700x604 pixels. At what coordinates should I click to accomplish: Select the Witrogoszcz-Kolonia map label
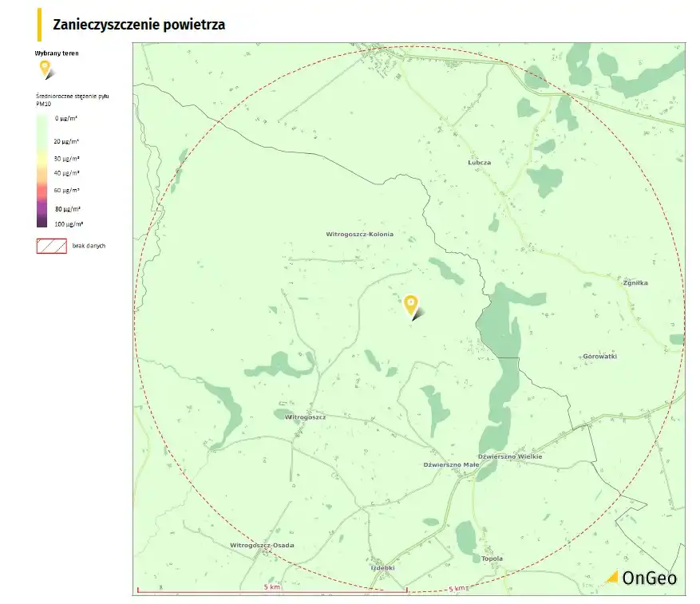[359, 235]
